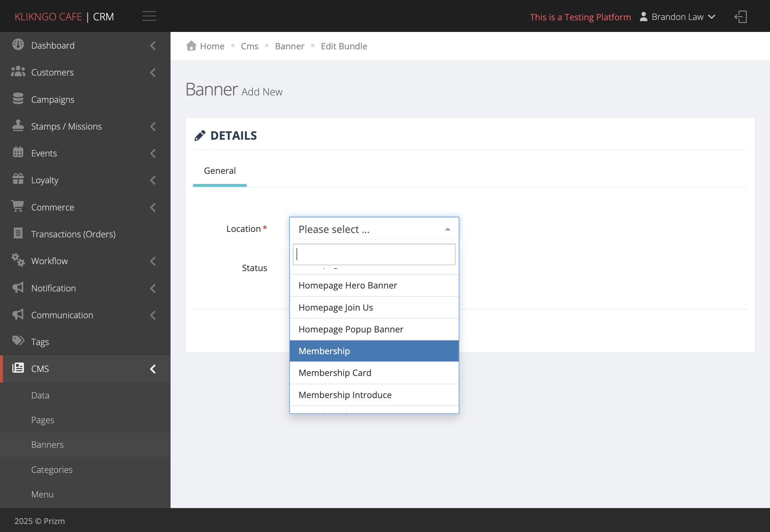The image size is (770, 532).
Task: Click the logout icon in header
Action: (741, 17)
